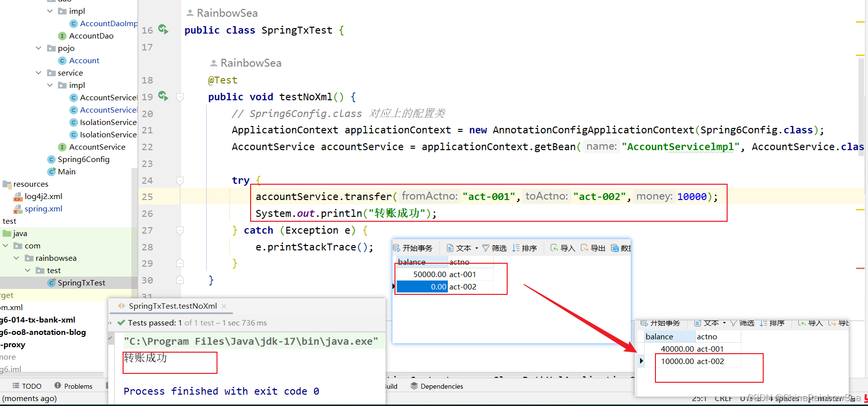
Task: Click 排序 sort in the table showing 50000.00
Action: tap(524, 248)
